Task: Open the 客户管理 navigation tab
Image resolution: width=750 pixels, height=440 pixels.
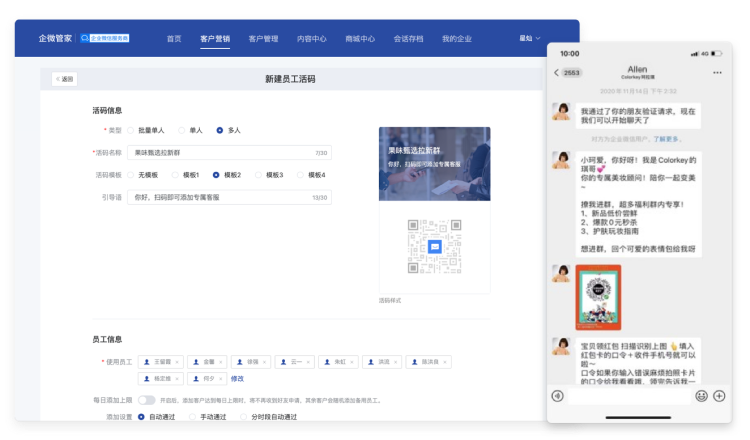Action: 264,39
